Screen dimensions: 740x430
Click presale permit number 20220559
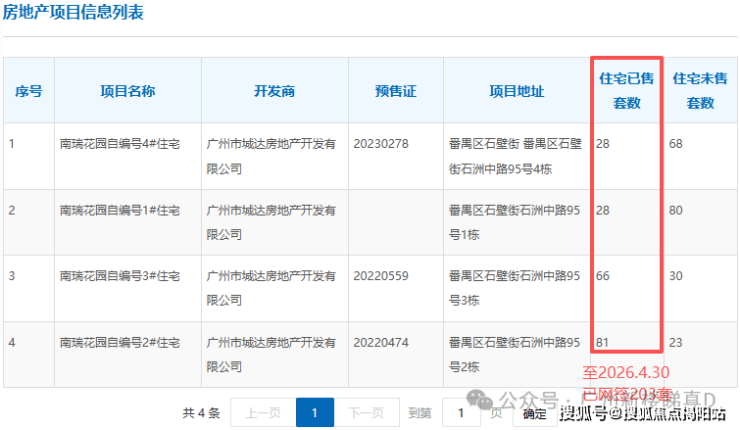click(381, 276)
